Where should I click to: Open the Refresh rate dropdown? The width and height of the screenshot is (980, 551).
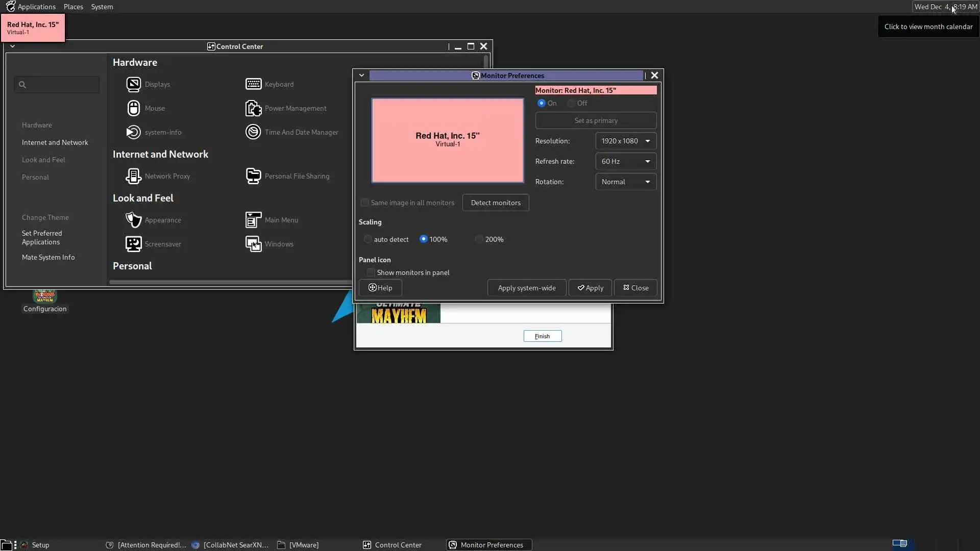626,161
